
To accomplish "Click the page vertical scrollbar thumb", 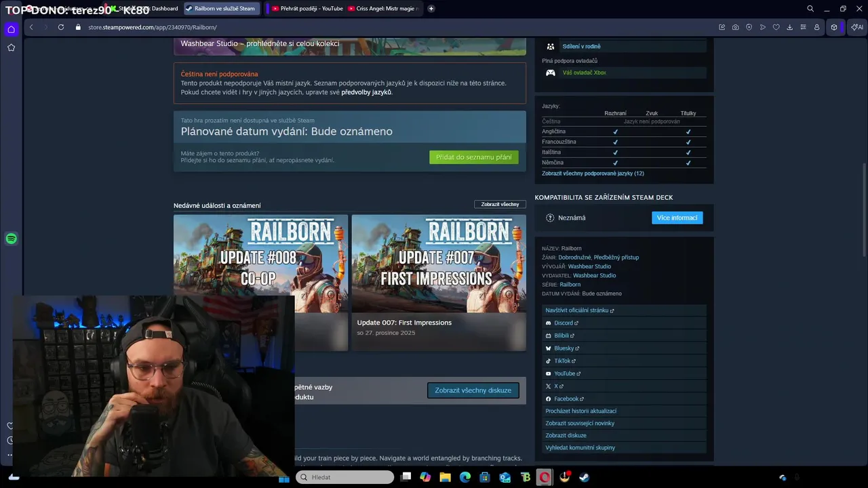I will (x=865, y=209).
